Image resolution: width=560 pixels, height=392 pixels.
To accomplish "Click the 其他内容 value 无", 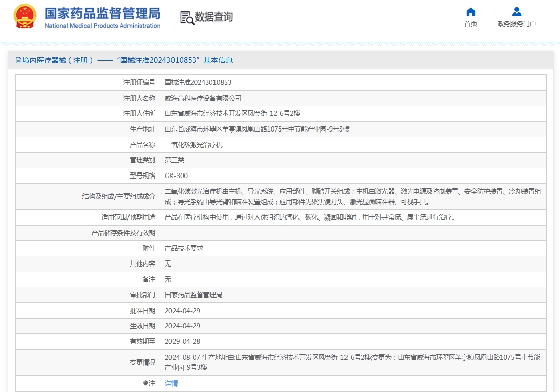I will click(x=168, y=264).
